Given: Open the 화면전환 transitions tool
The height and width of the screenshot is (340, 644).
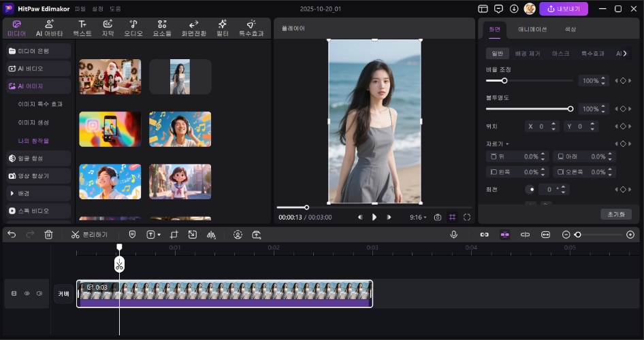Looking at the screenshot, I should [194, 29].
